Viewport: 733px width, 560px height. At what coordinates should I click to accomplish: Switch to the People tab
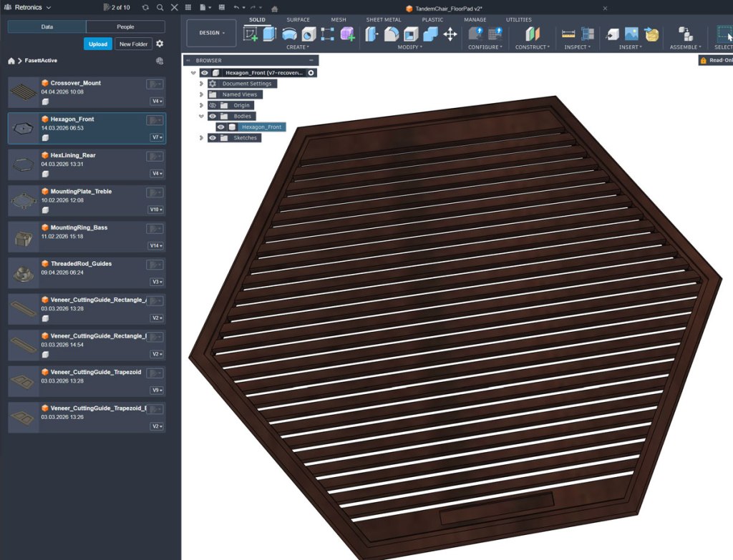125,26
